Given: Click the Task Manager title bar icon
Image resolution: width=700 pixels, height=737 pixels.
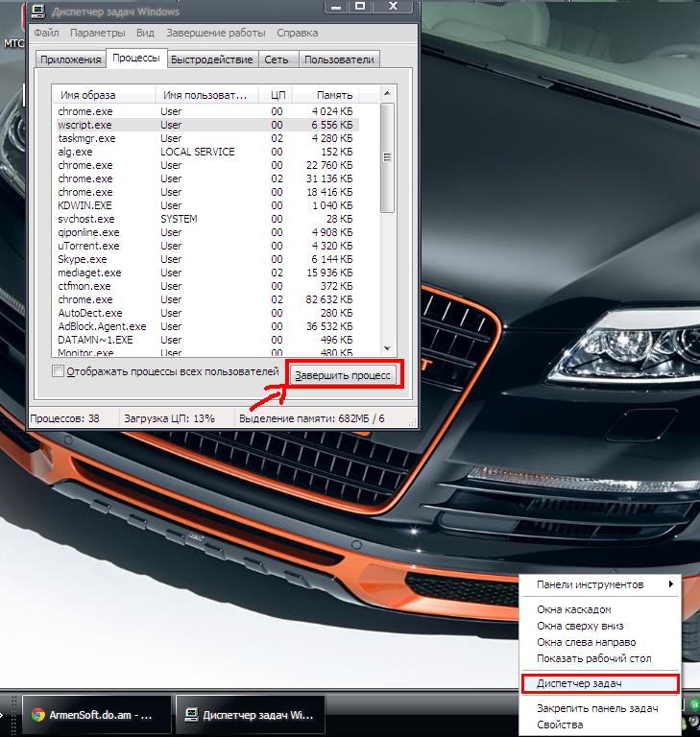Looking at the screenshot, I should tap(38, 11).
